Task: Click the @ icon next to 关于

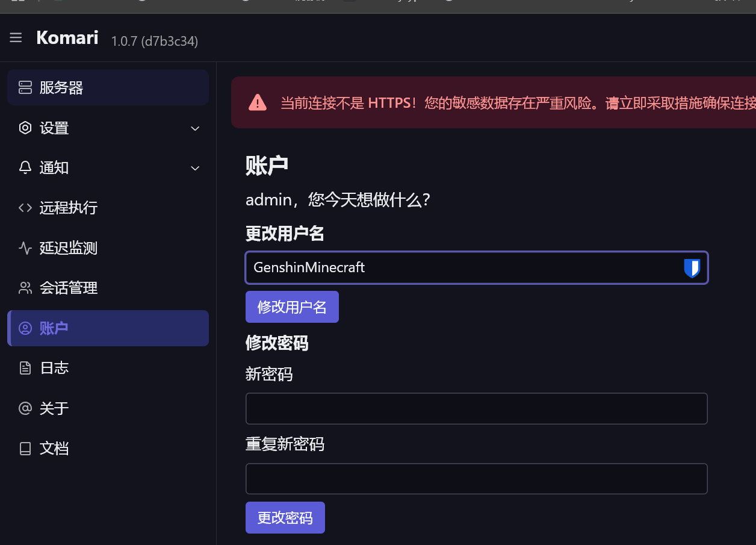Action: pos(25,408)
